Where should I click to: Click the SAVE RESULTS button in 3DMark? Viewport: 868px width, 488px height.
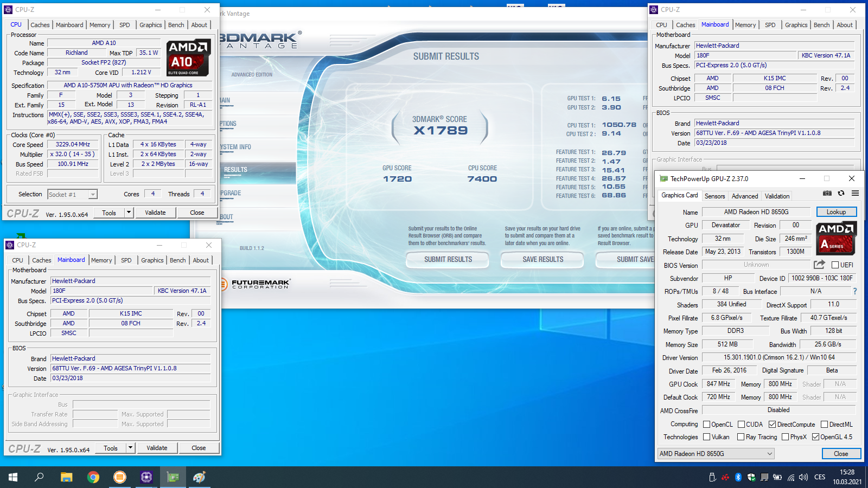543,260
